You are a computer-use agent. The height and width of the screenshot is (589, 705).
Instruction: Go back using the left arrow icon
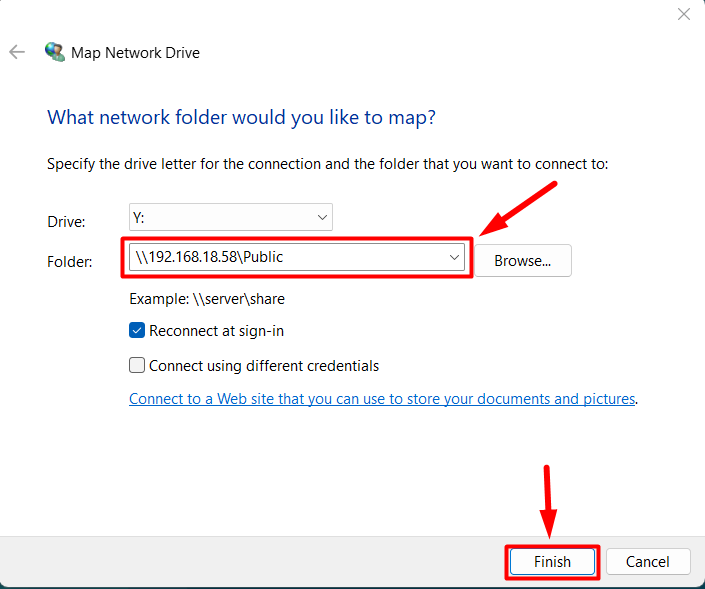point(17,52)
